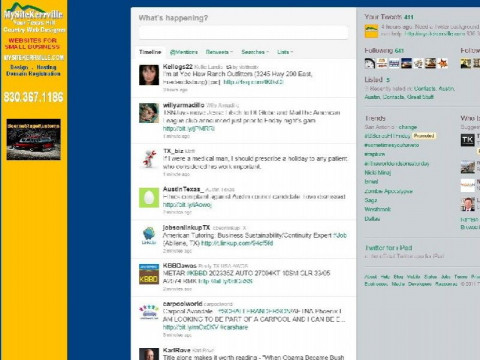The width and height of the screenshot is (480, 360).
Task: Open the Israel trend
Action: pyautogui.click(x=371, y=182)
